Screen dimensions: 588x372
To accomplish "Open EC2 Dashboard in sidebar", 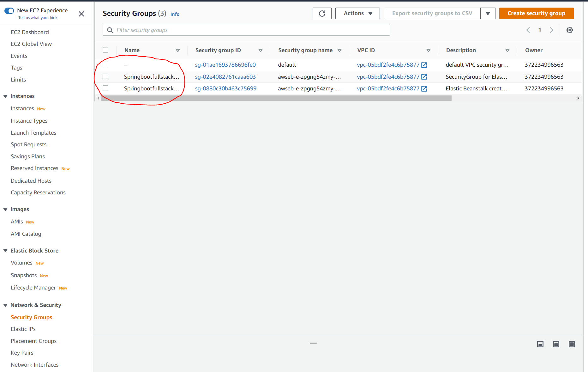I will point(30,32).
